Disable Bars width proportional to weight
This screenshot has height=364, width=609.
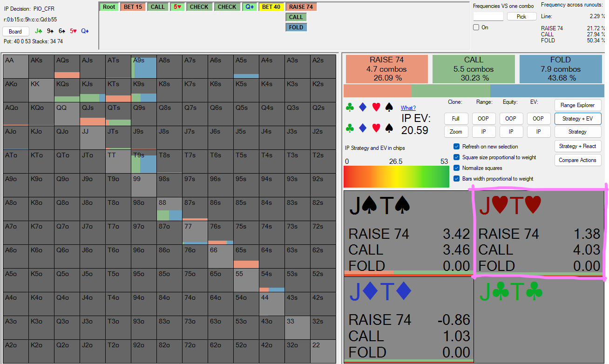(456, 179)
